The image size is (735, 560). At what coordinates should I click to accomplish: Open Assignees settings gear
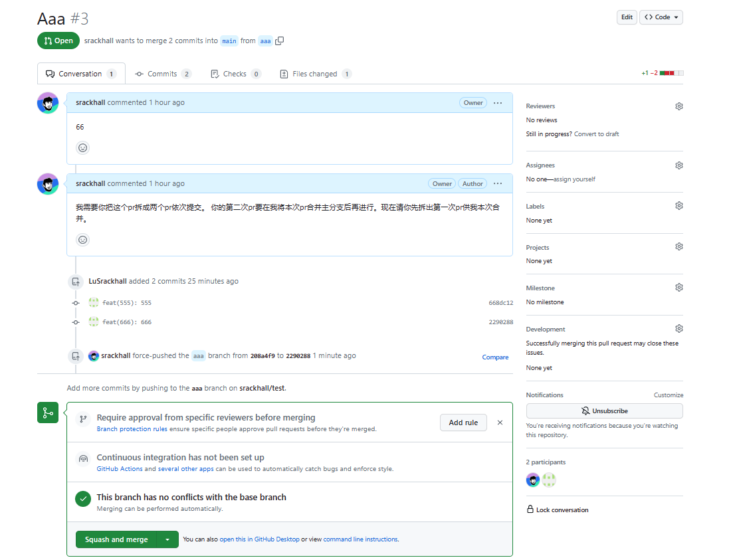click(679, 165)
